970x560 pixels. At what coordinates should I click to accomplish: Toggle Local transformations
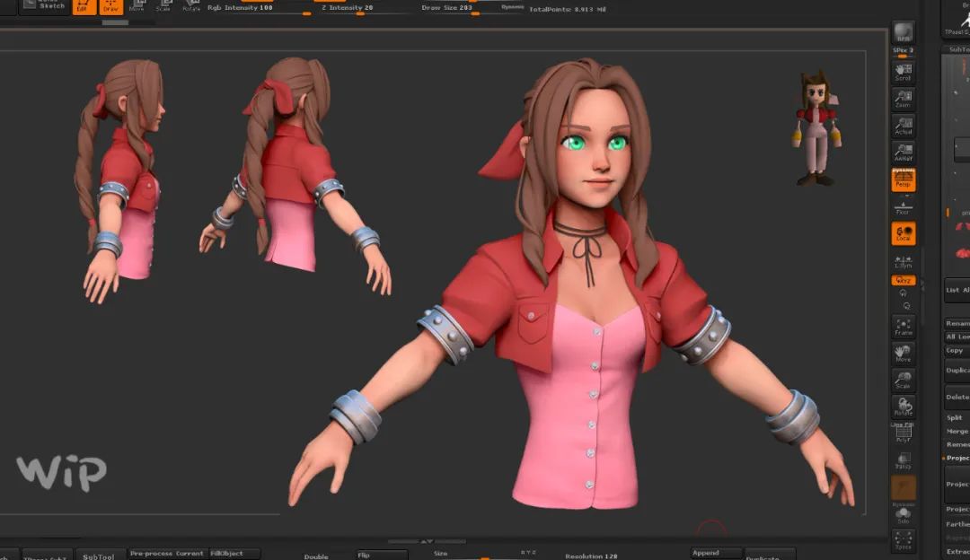pos(904,233)
